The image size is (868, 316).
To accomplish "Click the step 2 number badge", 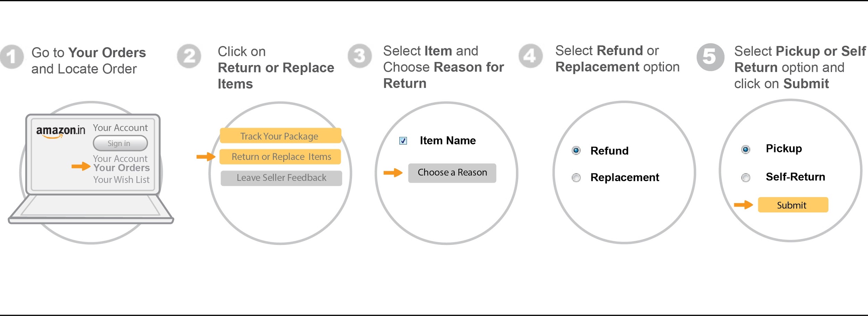I will [189, 56].
